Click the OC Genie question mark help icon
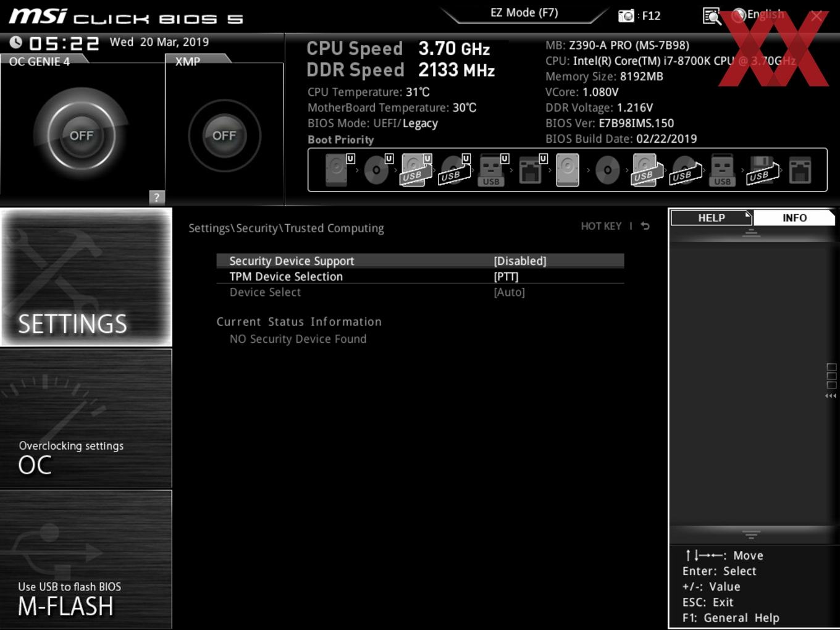Viewport: 840px width, 630px height. click(x=157, y=197)
